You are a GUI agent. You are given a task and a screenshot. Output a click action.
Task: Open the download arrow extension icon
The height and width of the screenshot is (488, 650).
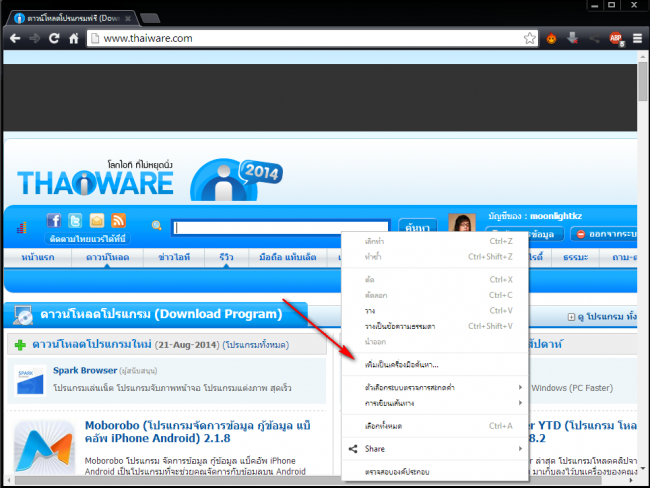tap(572, 39)
